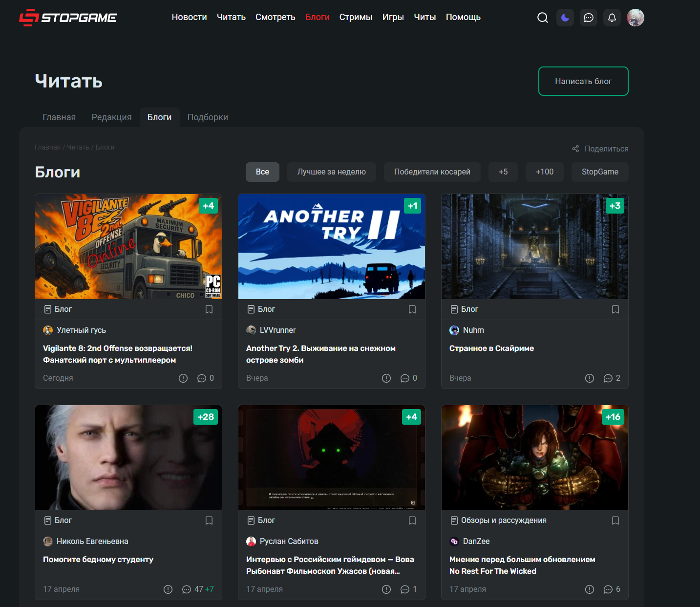Click author name LVVrunner
Screen dimensions: 700x607
click(x=277, y=330)
